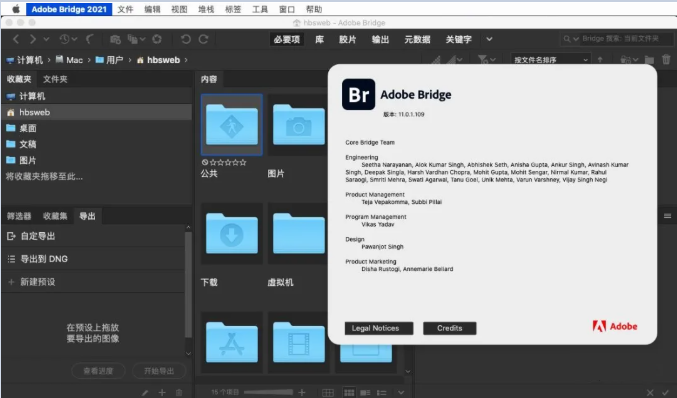
Task: Select 文稿 in favorites list
Action: click(x=97, y=144)
